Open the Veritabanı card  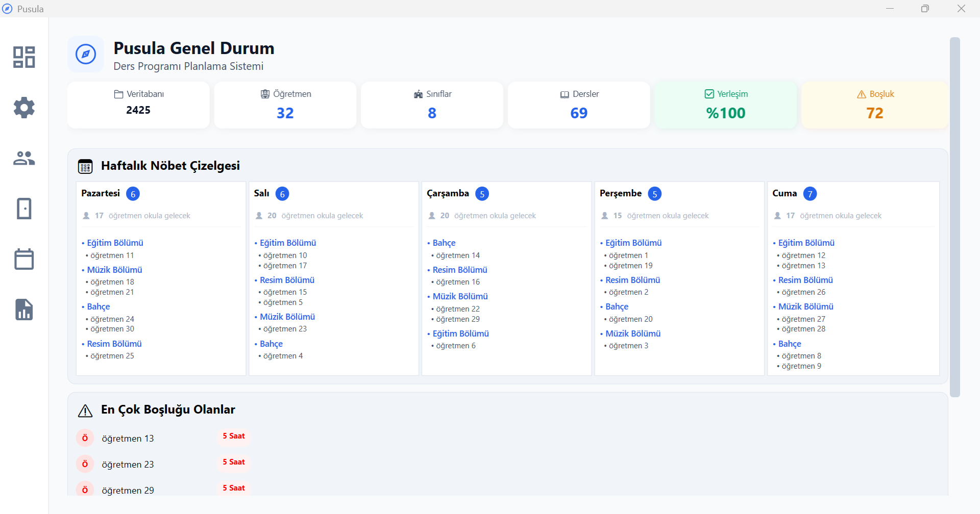[x=138, y=105]
